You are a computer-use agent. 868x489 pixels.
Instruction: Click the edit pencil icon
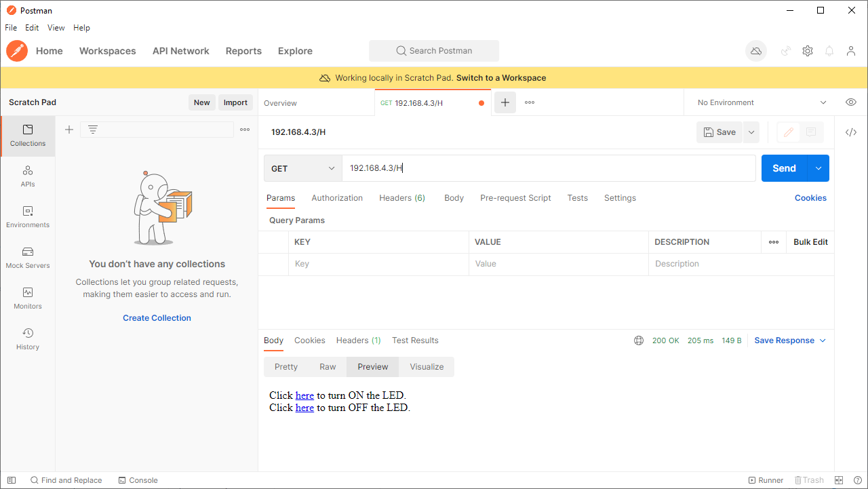click(788, 132)
